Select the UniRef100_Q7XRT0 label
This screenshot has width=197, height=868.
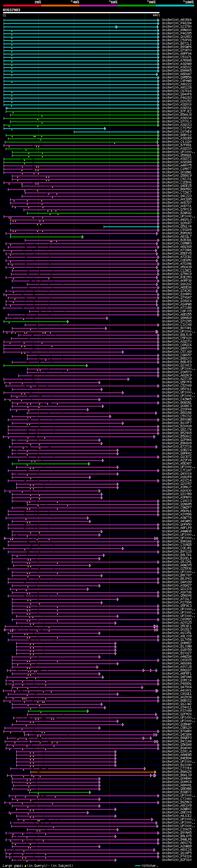tap(177, 50)
